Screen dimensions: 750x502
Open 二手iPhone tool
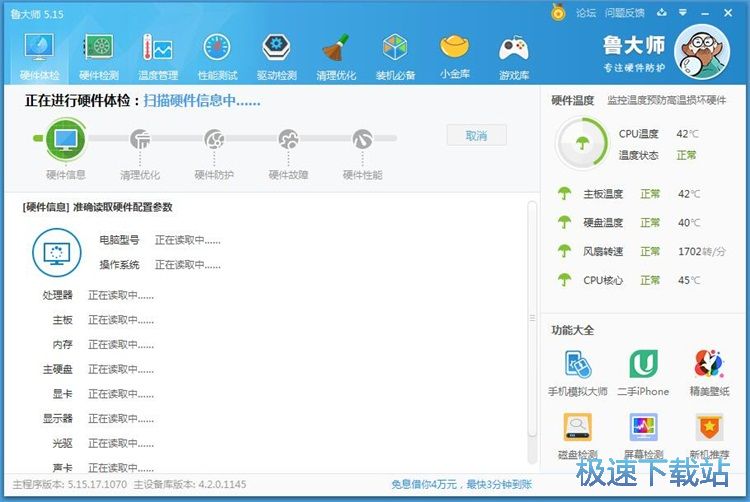[643, 373]
